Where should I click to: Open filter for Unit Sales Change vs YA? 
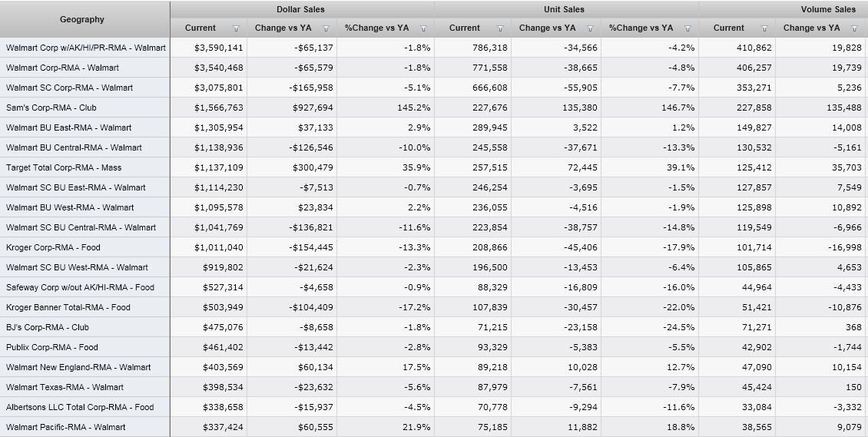tap(590, 28)
